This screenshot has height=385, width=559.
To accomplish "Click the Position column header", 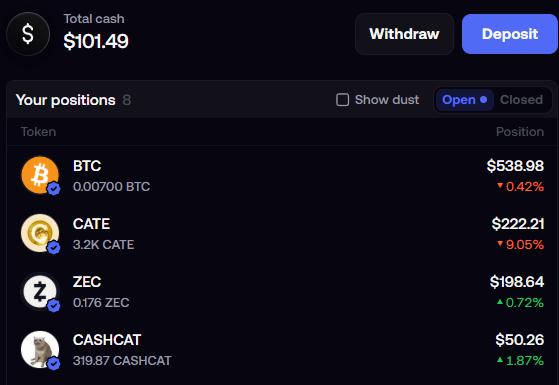I will (x=520, y=132).
